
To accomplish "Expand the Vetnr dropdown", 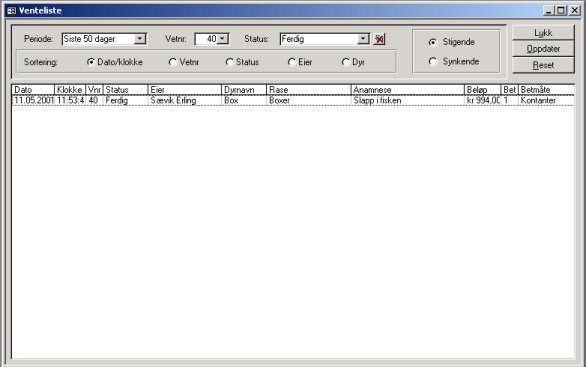I will tap(223, 39).
